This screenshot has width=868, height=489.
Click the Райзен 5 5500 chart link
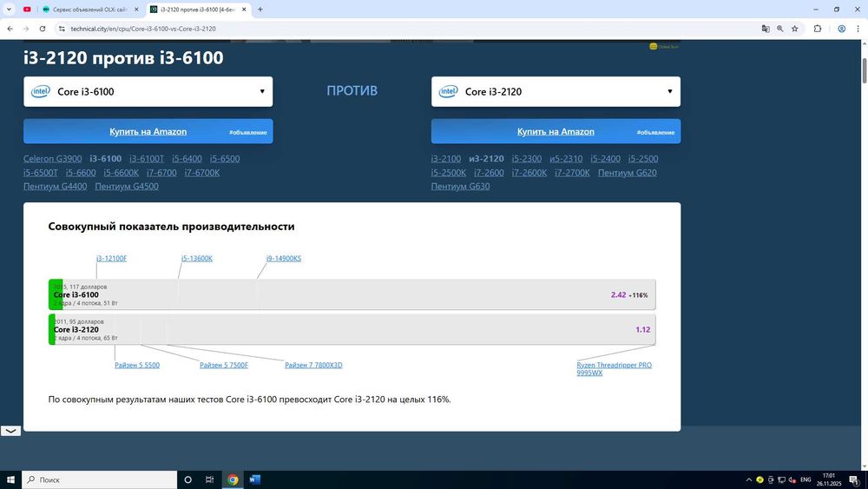[x=137, y=366]
